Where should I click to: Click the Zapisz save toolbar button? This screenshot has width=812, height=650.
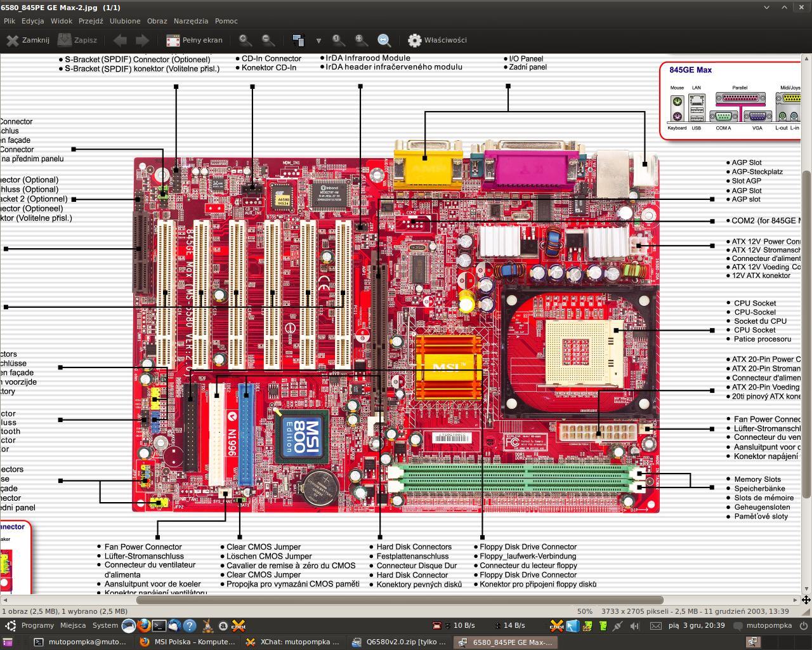point(77,40)
